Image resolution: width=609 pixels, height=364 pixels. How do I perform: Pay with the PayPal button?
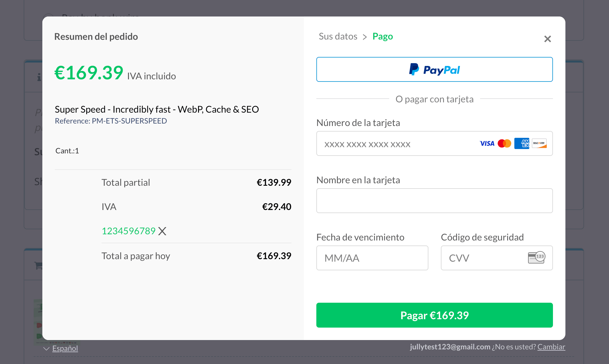[x=434, y=69]
